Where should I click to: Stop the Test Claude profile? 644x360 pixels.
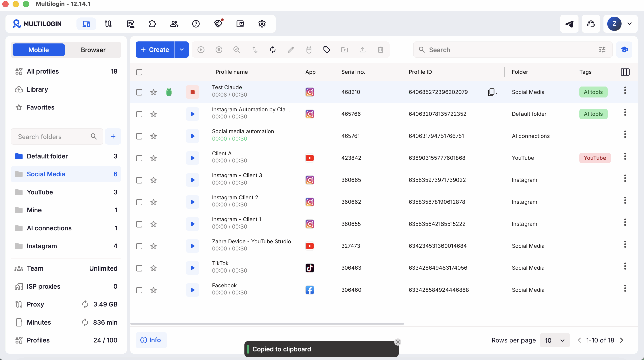193,92
